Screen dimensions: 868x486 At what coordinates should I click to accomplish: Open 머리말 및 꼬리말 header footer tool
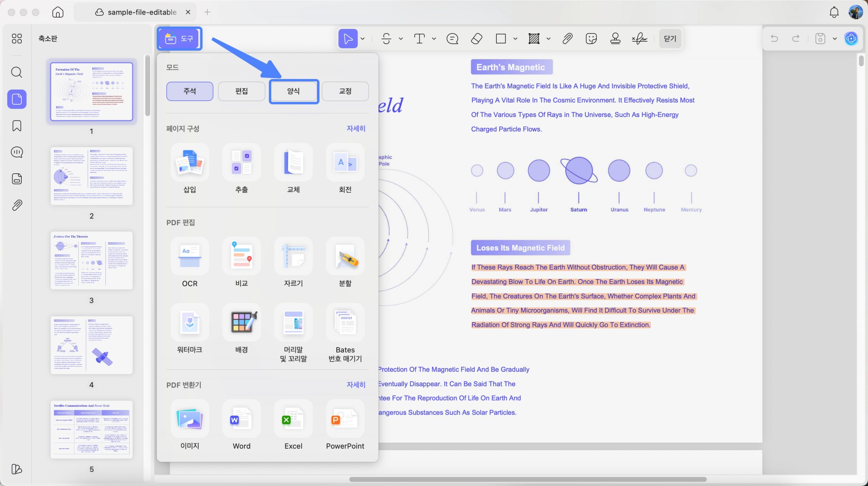click(x=293, y=333)
